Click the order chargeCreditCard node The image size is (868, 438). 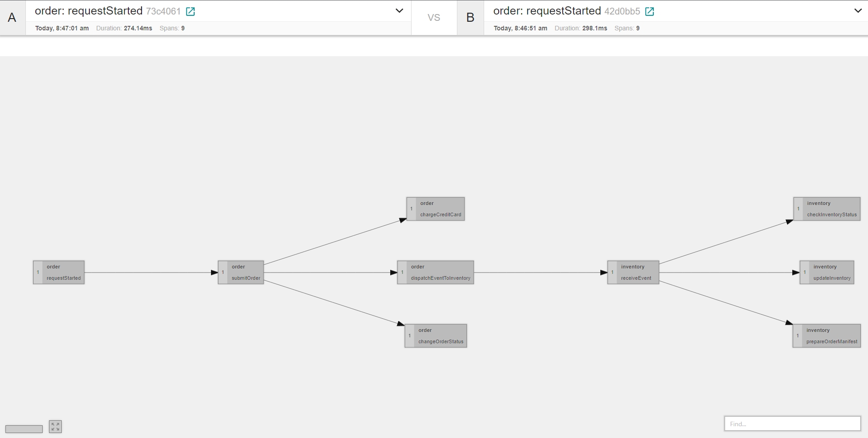[x=436, y=209]
